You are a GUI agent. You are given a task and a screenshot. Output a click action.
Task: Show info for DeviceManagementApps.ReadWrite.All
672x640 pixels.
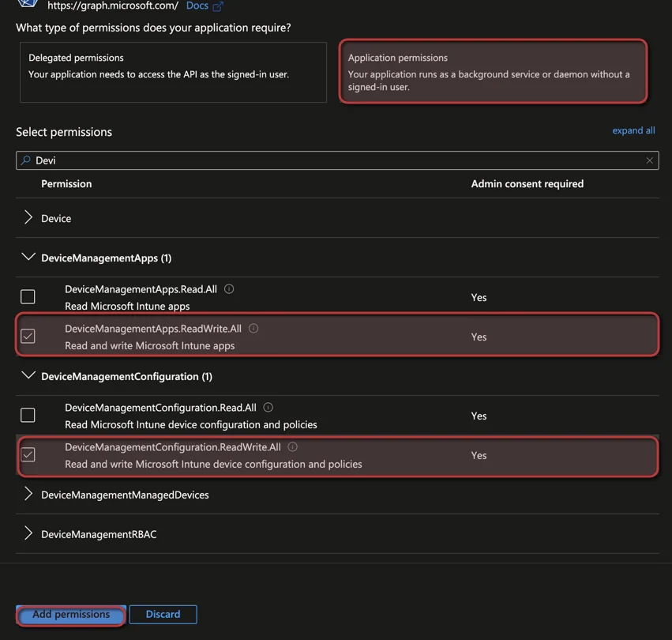click(253, 328)
